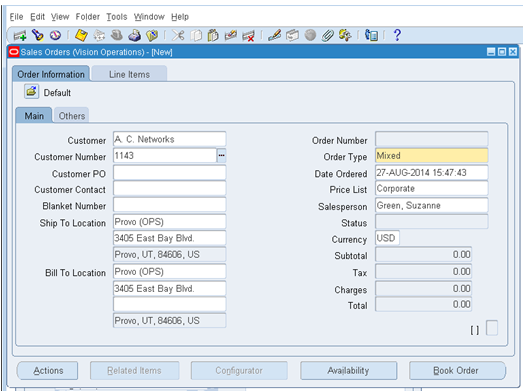Click the Availability button

pyautogui.click(x=349, y=371)
